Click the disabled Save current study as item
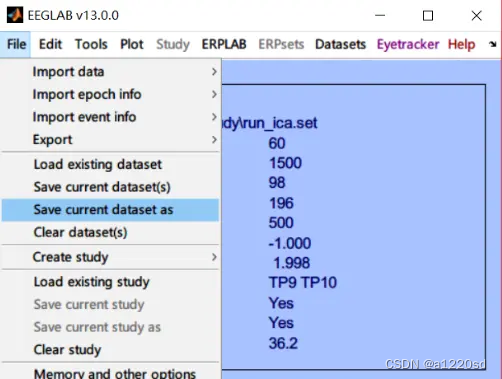 click(x=110, y=327)
